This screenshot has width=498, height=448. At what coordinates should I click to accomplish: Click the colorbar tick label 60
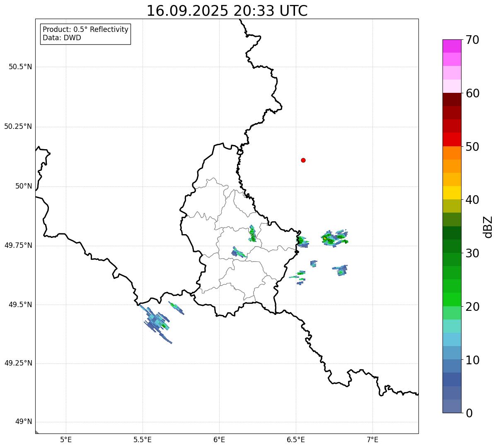click(x=472, y=93)
